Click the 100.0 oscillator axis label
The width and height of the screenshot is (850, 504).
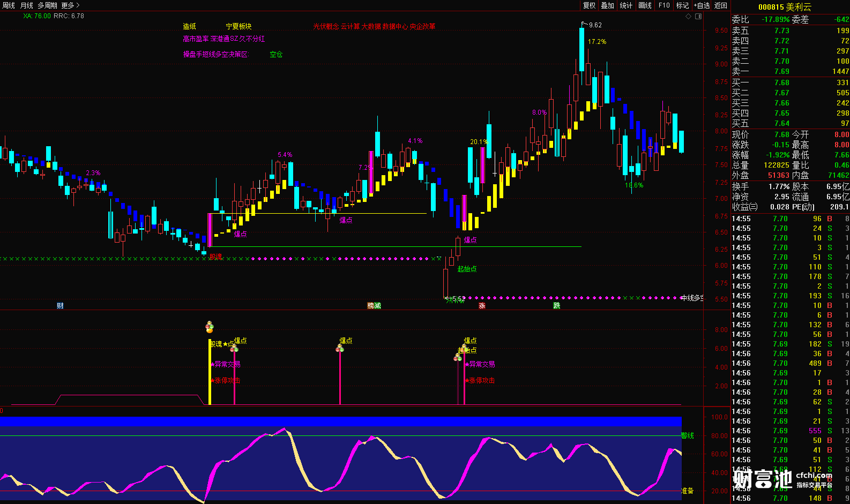pos(719,417)
